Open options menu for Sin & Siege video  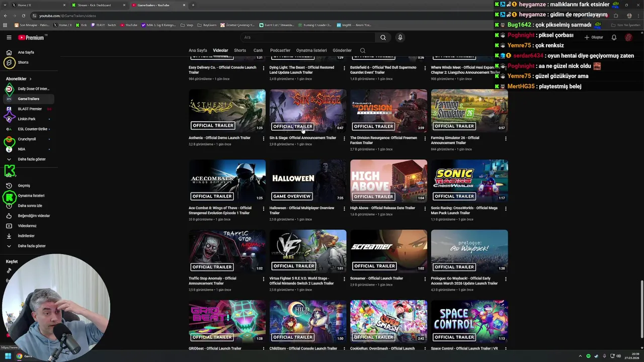pos(344,138)
